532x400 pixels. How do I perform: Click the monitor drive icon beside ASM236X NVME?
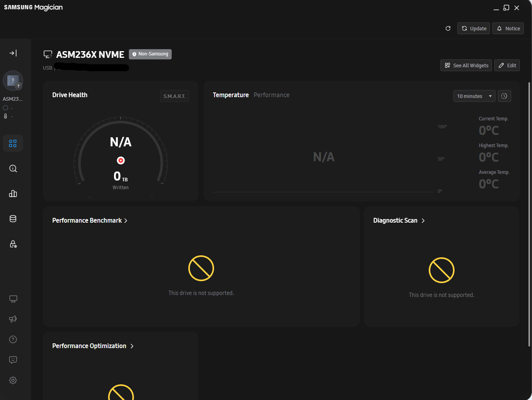(x=48, y=54)
